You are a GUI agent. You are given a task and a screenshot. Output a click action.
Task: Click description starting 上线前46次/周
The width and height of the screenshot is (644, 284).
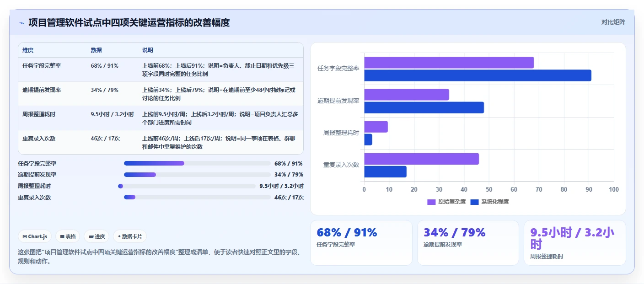(x=220, y=142)
